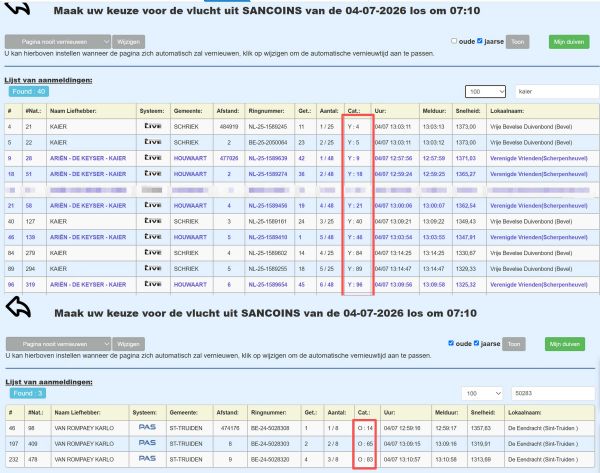Untick the jaarse checkbox in the upper page
600x473 pixels.
(479, 41)
